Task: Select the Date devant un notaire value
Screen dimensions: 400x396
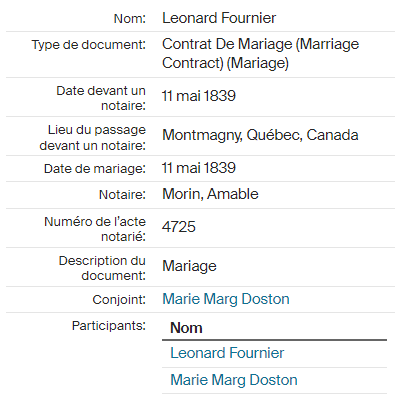Action: (199, 96)
